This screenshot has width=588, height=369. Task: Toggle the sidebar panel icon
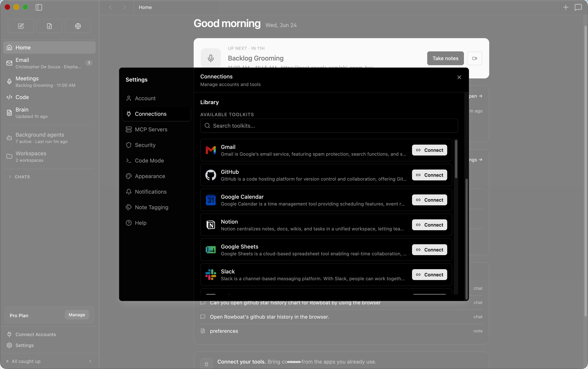[39, 7]
